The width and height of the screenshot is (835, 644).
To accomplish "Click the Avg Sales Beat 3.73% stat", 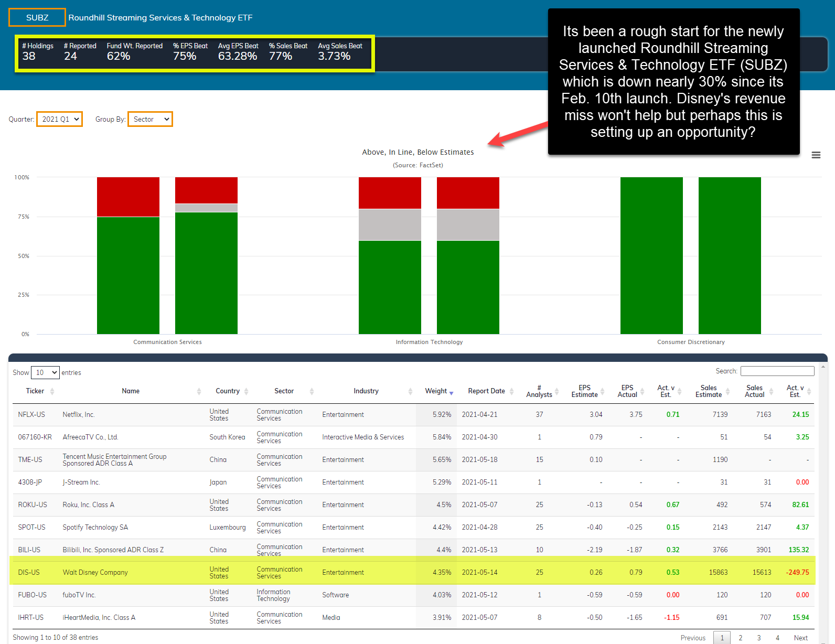I will (x=340, y=51).
